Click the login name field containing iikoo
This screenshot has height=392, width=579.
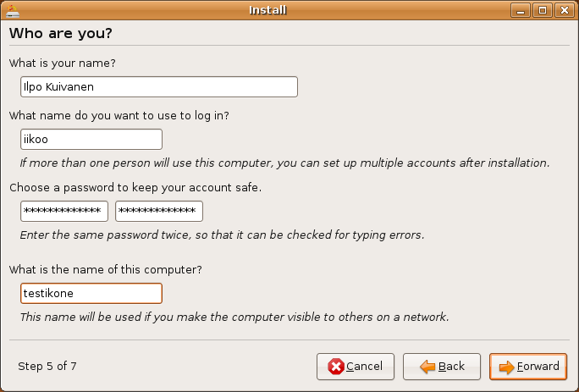point(91,140)
